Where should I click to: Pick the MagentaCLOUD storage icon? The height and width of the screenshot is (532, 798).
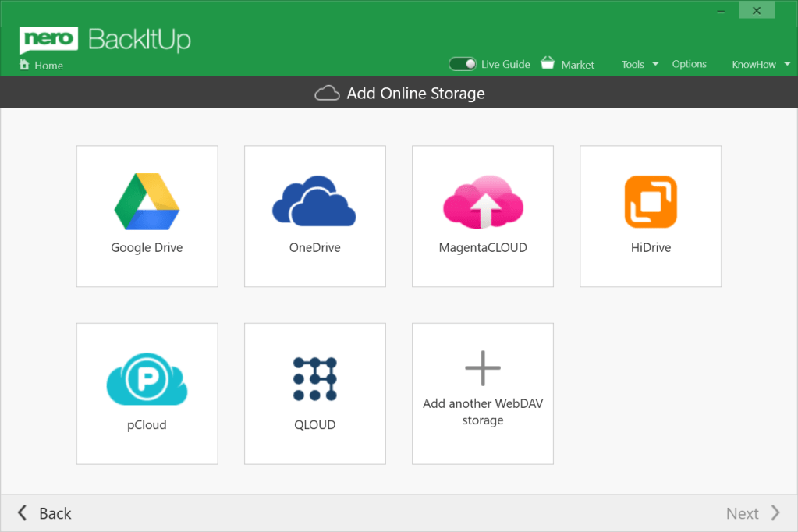point(482,201)
